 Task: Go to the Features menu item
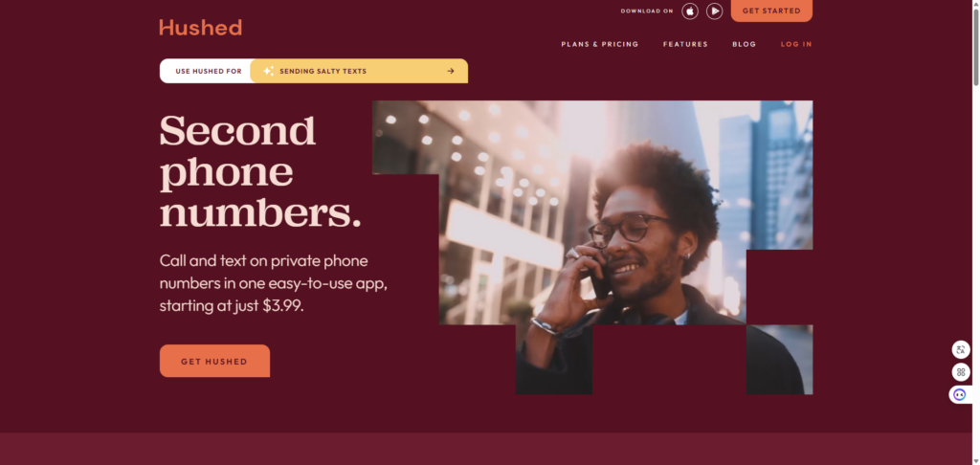pos(685,44)
